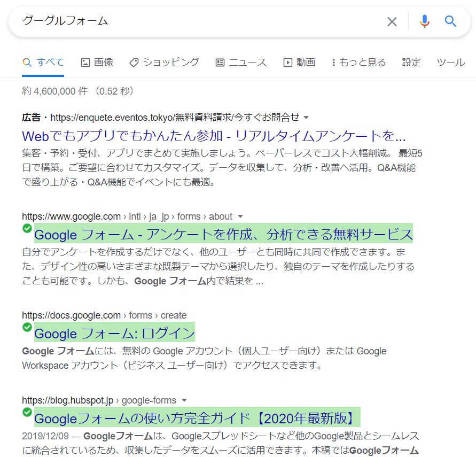Click the three-dot icon before もっと見る
The height and width of the screenshot is (457, 476).
point(333,63)
